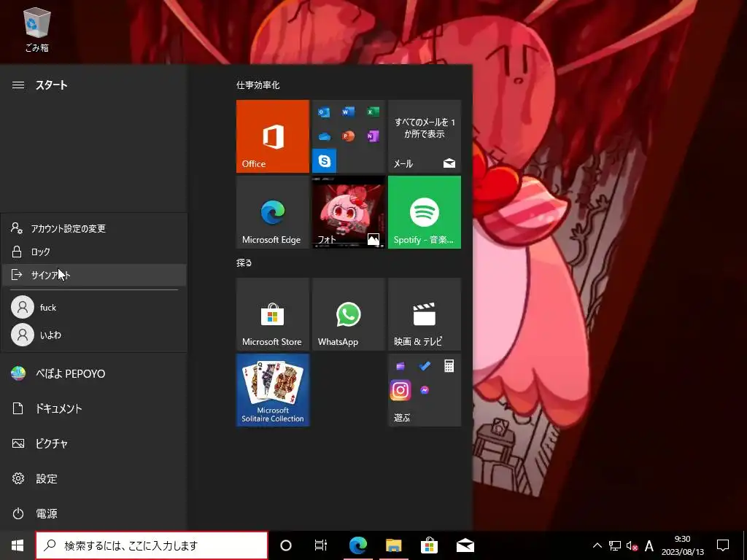
Task: Open 映画 & テレビ tile
Action: pyautogui.click(x=425, y=314)
